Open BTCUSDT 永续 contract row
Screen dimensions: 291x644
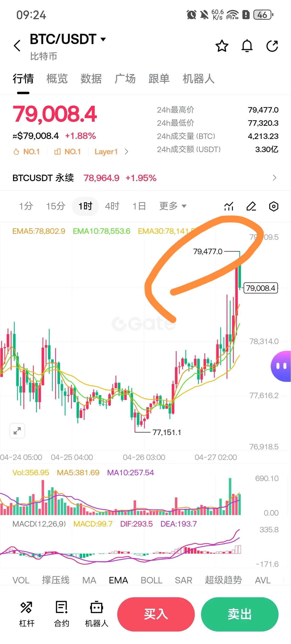145,178
